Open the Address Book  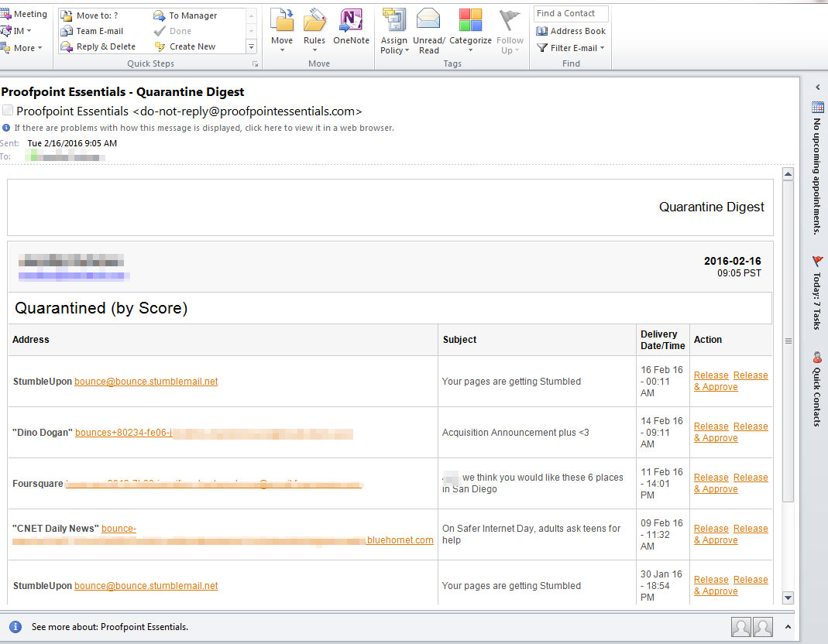(x=571, y=31)
